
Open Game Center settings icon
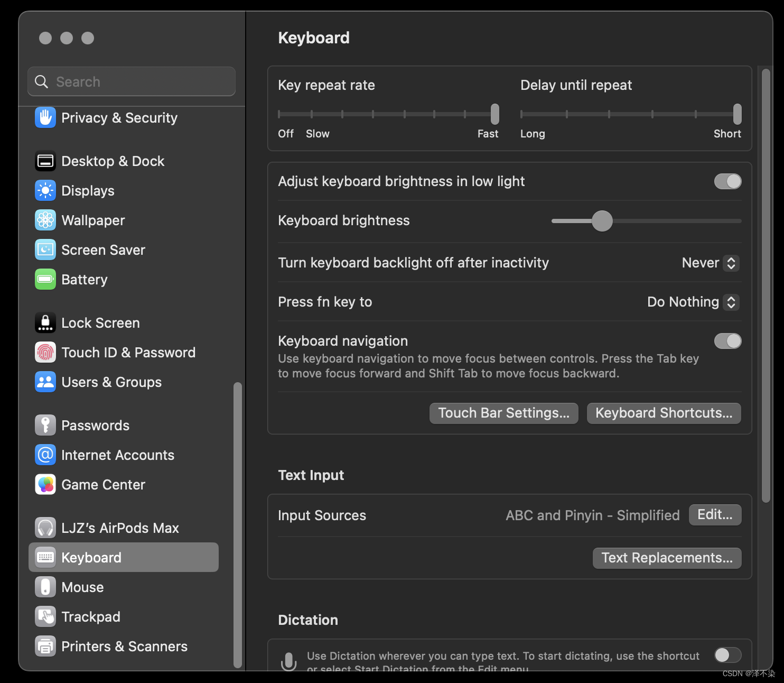pos(45,484)
